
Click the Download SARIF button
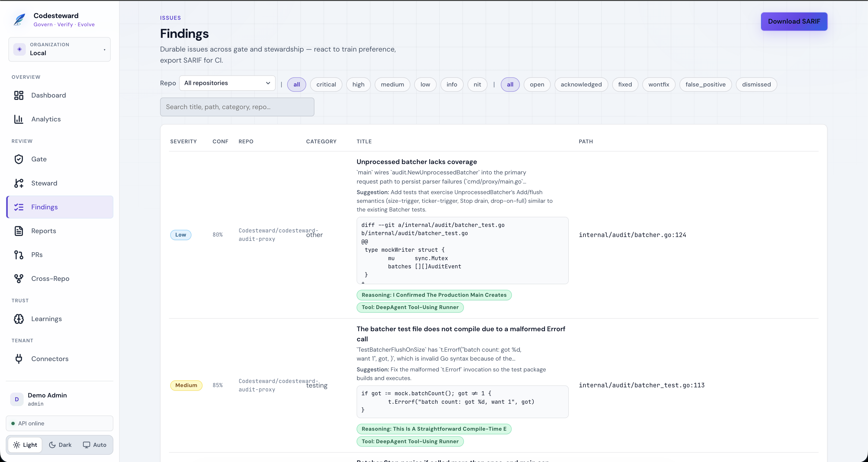click(794, 21)
